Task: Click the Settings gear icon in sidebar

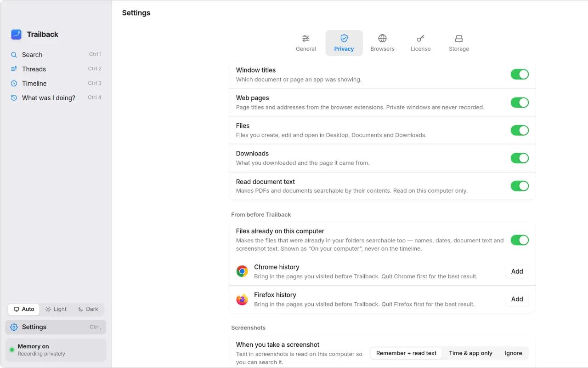Action: tap(14, 327)
